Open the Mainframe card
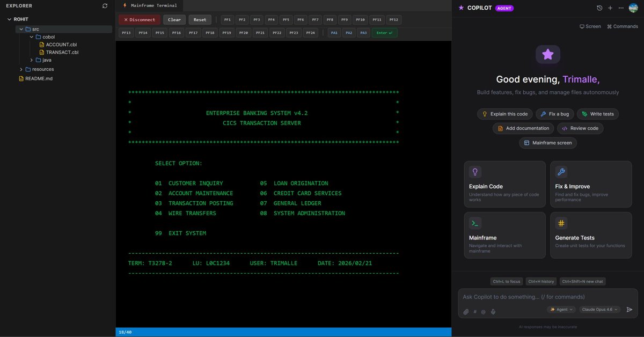This screenshot has width=644, height=337. coord(505,235)
